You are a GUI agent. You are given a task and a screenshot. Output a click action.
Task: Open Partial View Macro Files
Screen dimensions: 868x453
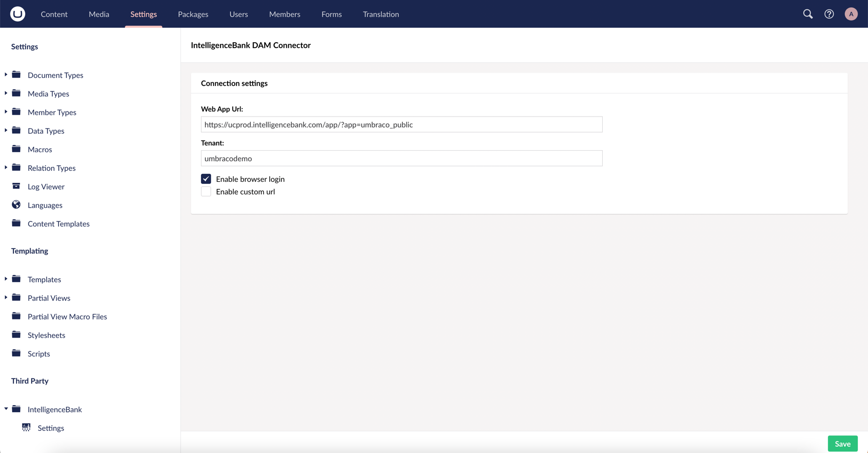(x=67, y=317)
